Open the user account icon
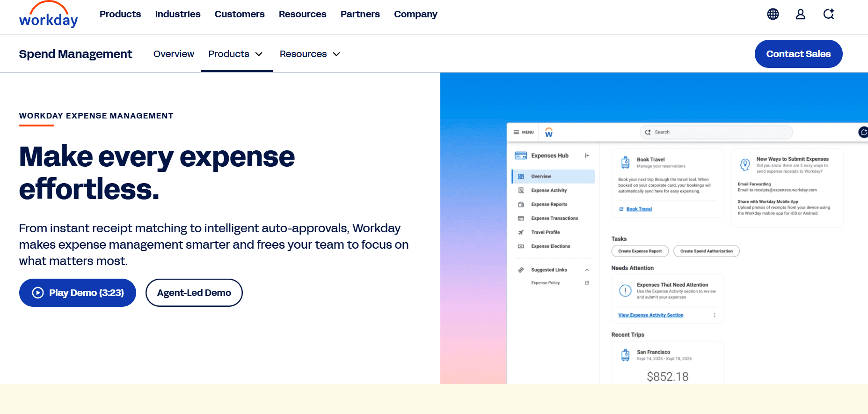The width and height of the screenshot is (868, 414). click(x=801, y=14)
